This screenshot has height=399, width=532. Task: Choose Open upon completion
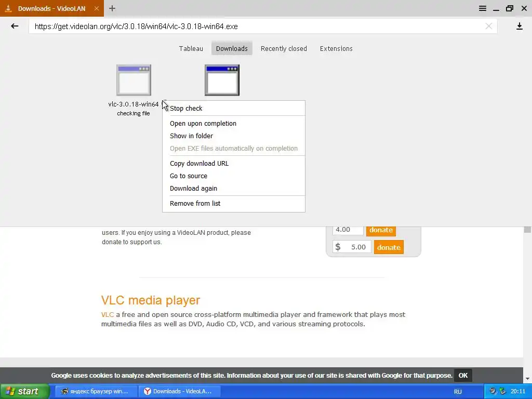coord(233,124)
